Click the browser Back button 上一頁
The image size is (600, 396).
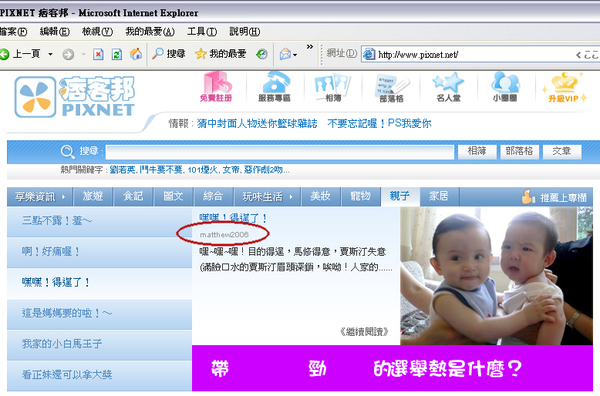[21, 54]
